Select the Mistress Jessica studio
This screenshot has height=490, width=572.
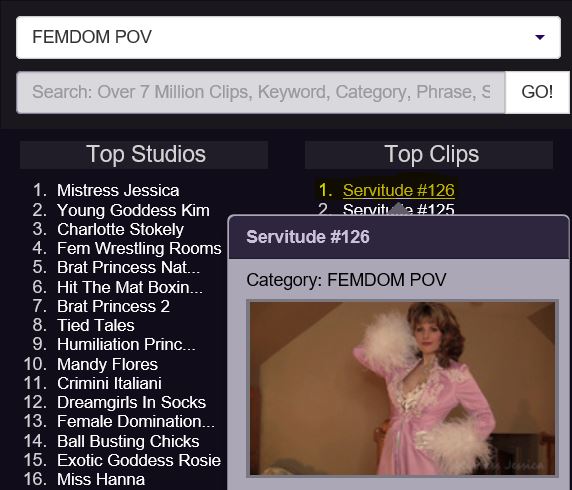click(x=118, y=190)
